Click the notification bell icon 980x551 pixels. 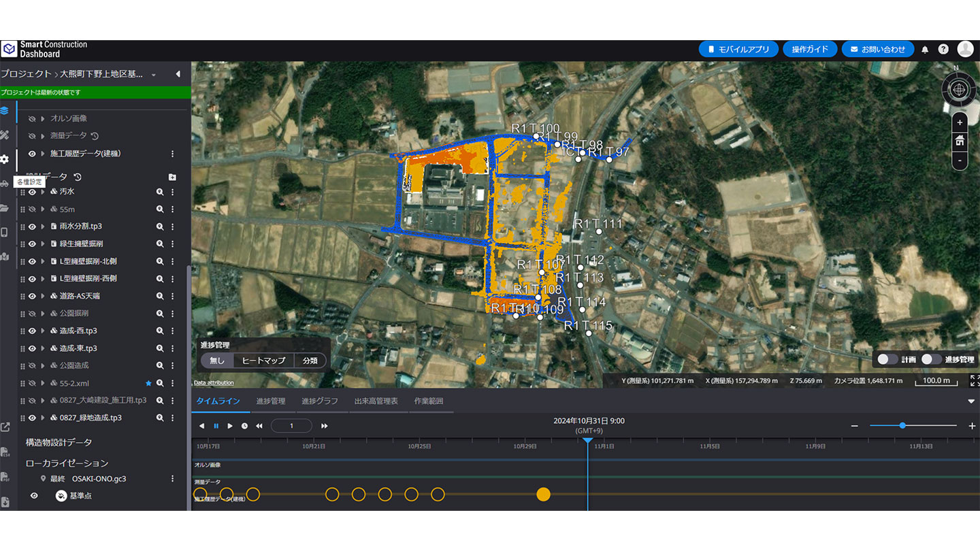(x=925, y=49)
